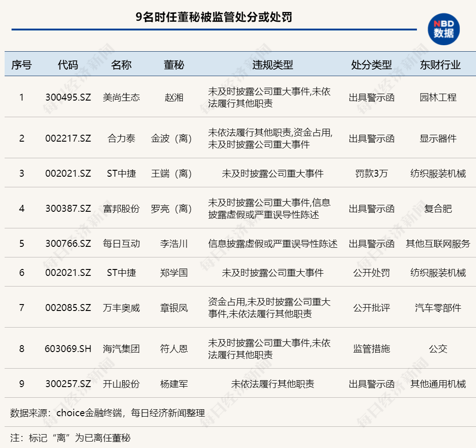Click the data source line mentioning choice金融终端
Screen dimensions: 476x448
pos(108,413)
